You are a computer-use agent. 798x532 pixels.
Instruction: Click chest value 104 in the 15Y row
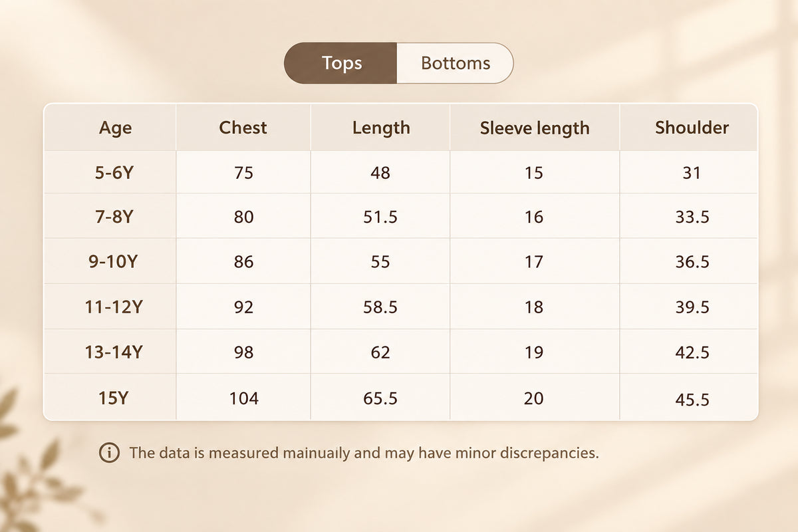pos(243,398)
